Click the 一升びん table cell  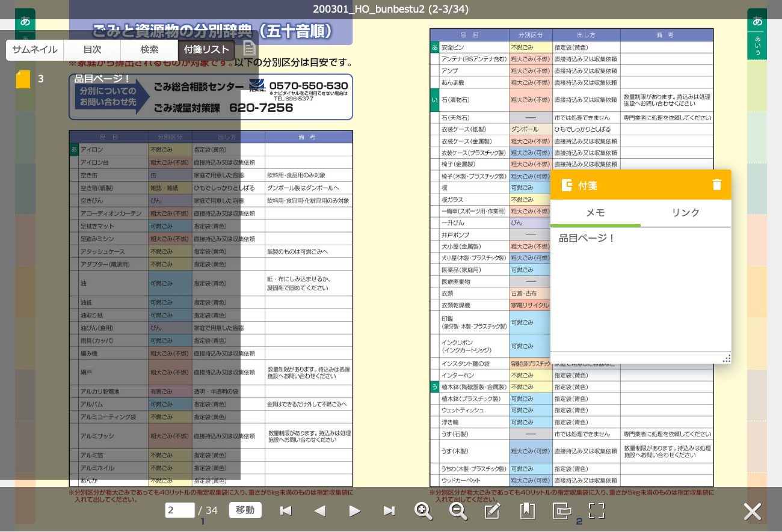click(x=474, y=223)
